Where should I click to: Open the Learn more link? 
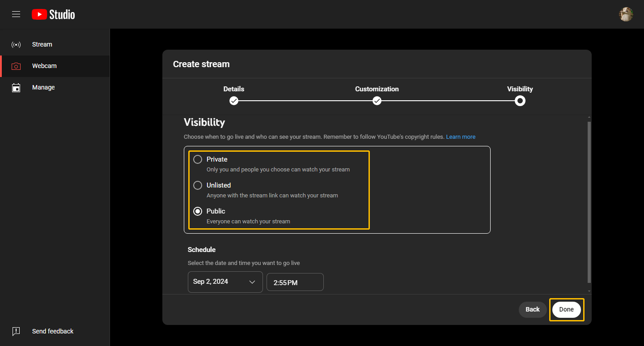(461, 137)
